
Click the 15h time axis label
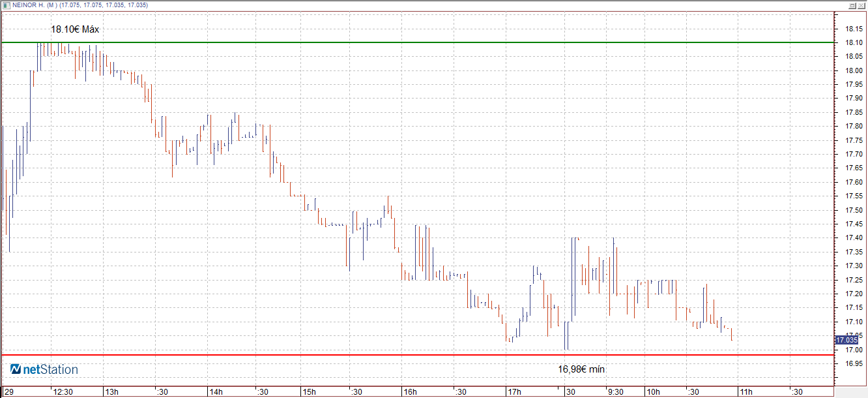(x=308, y=392)
